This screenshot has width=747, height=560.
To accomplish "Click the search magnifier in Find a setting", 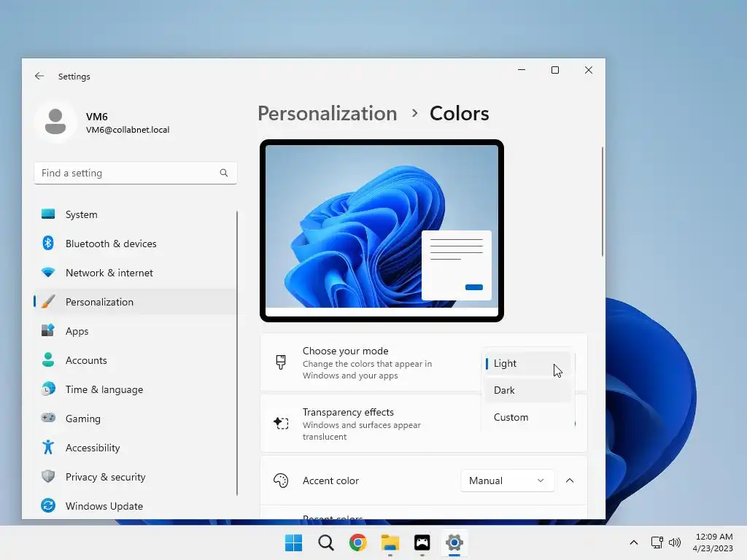I will (x=223, y=173).
